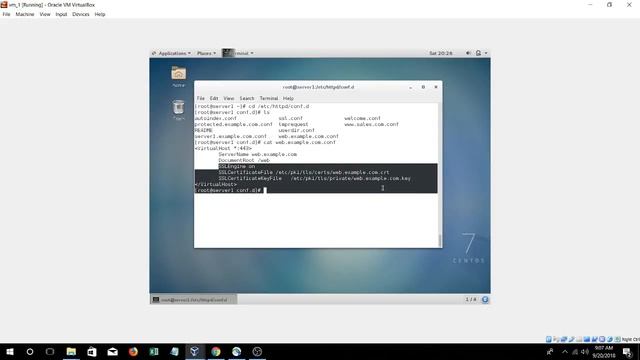This screenshot has width=640, height=360.
Task: Open the terminal View menu
Action: click(x=229, y=98)
